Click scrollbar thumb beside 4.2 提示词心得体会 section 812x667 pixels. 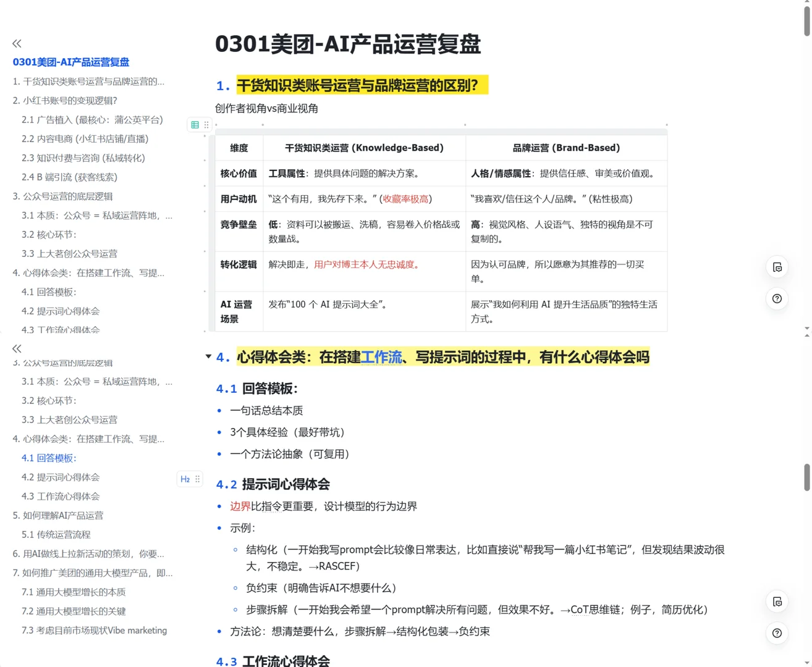[807, 477]
